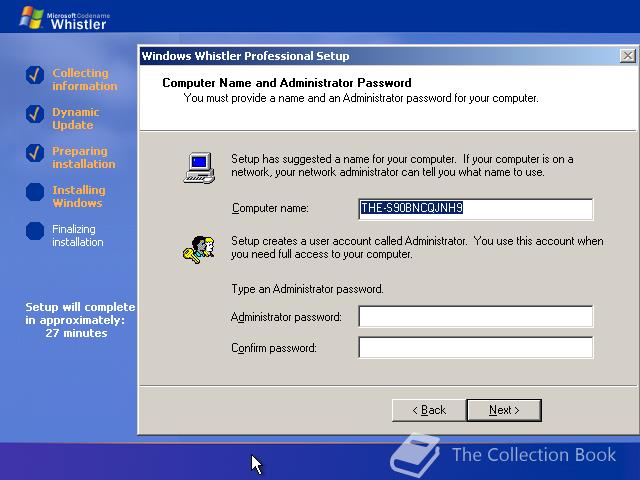The image size is (640, 480).
Task: Click the Next button
Action: [x=504, y=410]
